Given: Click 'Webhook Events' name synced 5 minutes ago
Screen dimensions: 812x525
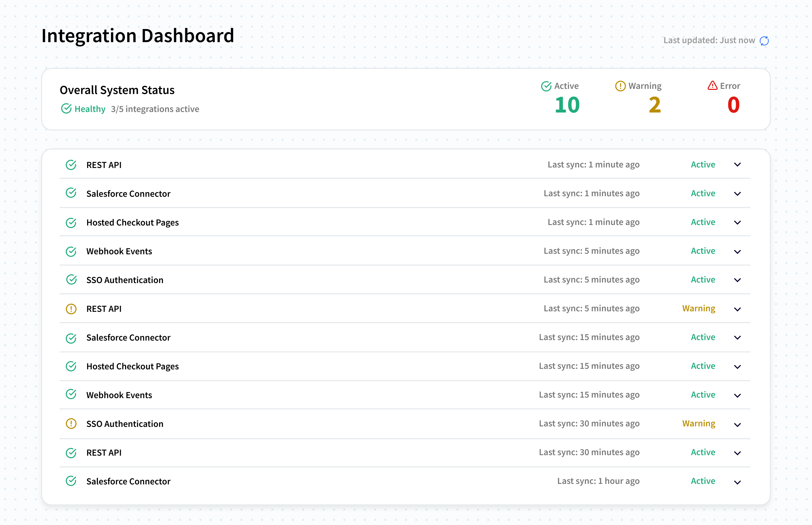Looking at the screenshot, I should [x=119, y=251].
